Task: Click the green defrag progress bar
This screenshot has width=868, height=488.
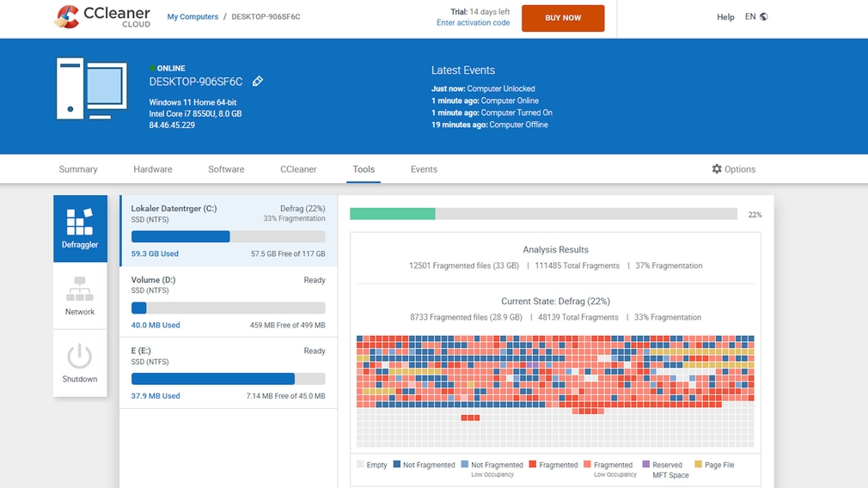Action: click(393, 214)
